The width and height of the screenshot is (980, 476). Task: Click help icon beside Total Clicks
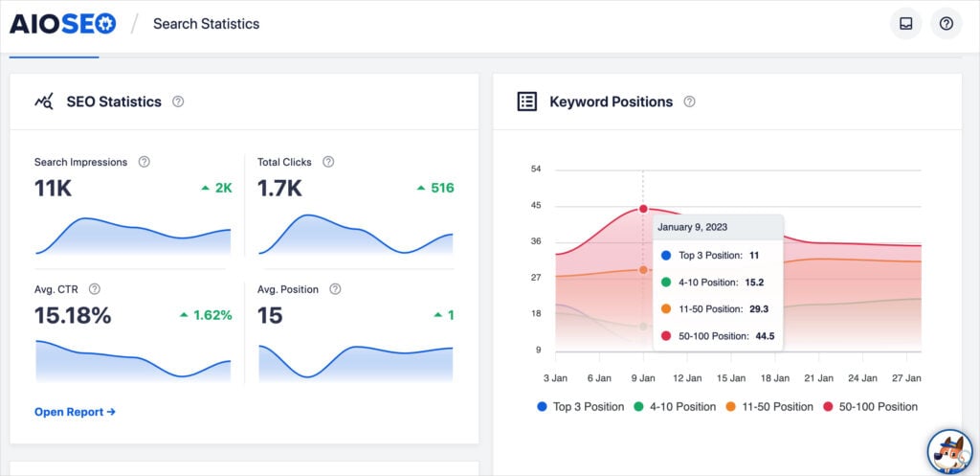tap(328, 162)
